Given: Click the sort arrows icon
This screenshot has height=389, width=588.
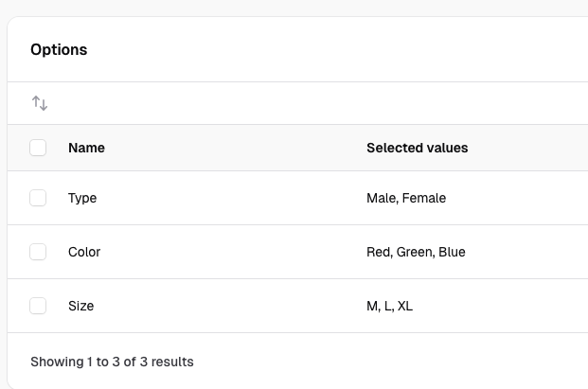Looking at the screenshot, I should coord(40,103).
